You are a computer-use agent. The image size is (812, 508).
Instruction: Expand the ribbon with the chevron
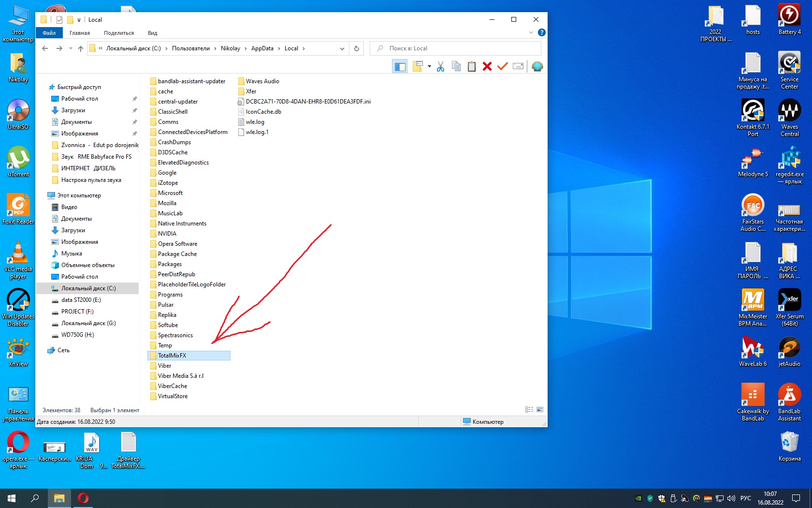coord(531,32)
